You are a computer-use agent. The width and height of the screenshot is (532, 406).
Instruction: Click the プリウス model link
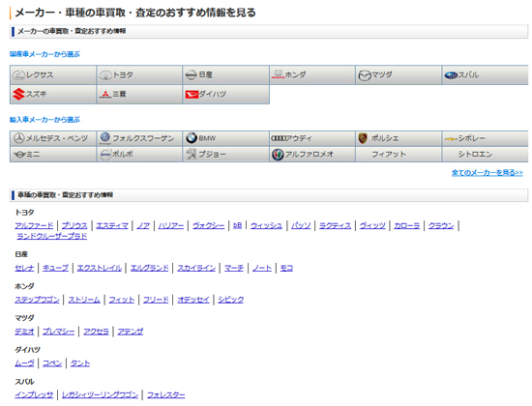pos(74,225)
